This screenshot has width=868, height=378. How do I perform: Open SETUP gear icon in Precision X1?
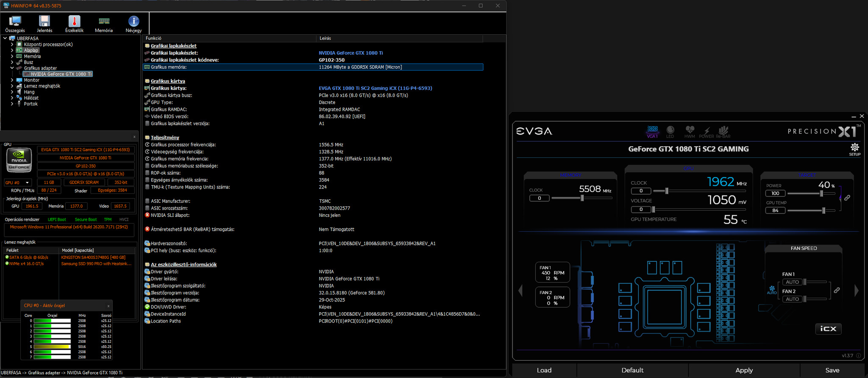854,149
